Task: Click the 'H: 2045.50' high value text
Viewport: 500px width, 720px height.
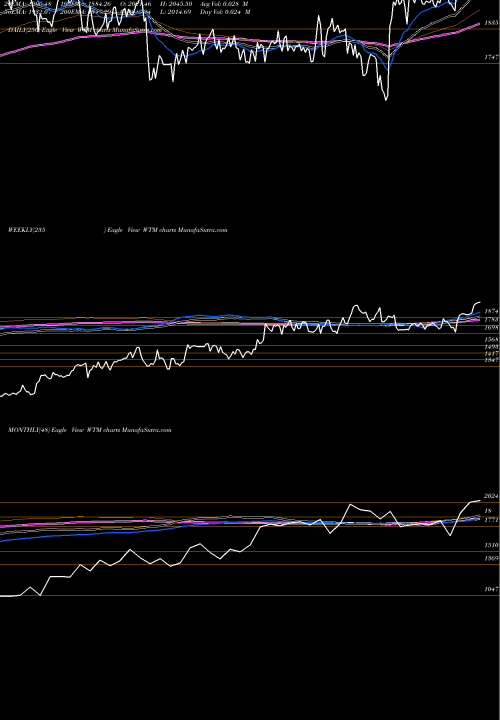Action: (177, 4)
